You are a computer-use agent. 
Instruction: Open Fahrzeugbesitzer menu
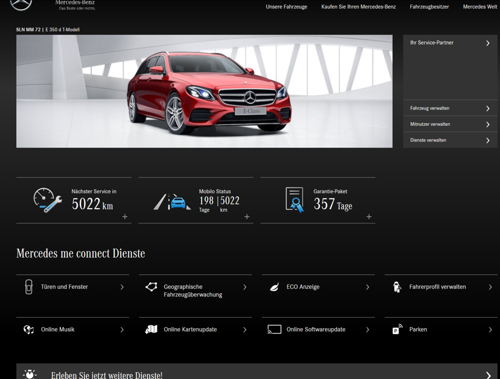point(429,7)
